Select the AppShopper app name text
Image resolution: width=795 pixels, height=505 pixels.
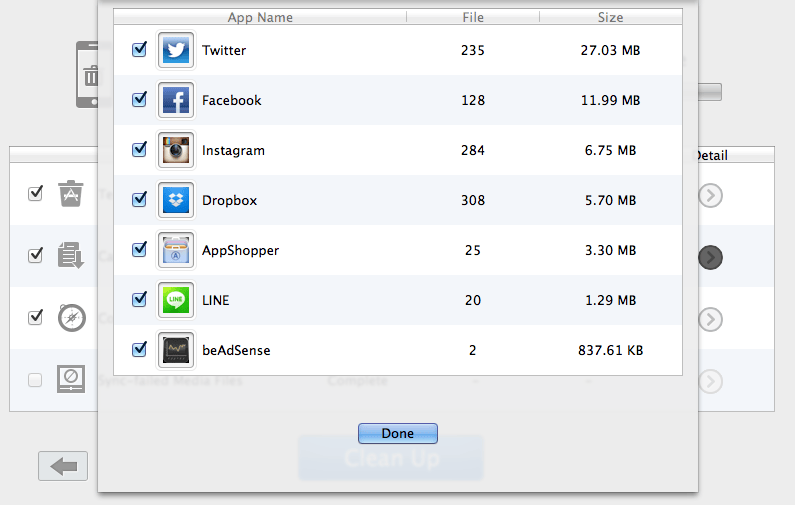[240, 250]
